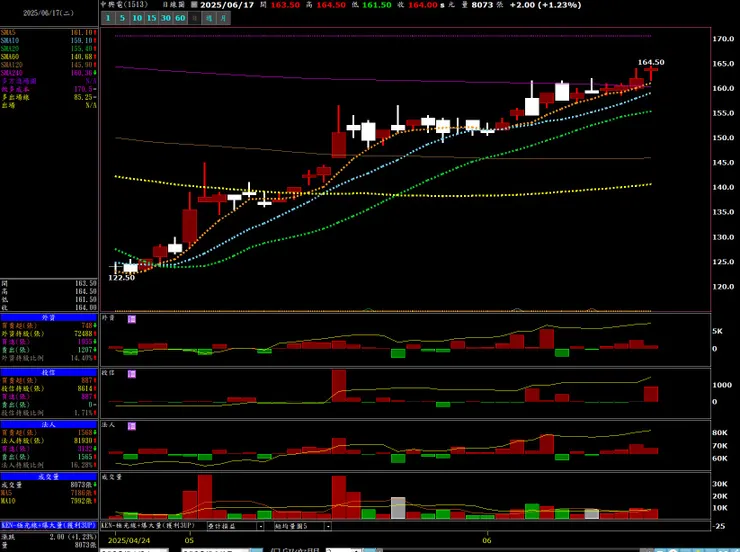Click the MA5 volume value 7186張

pos(81,493)
